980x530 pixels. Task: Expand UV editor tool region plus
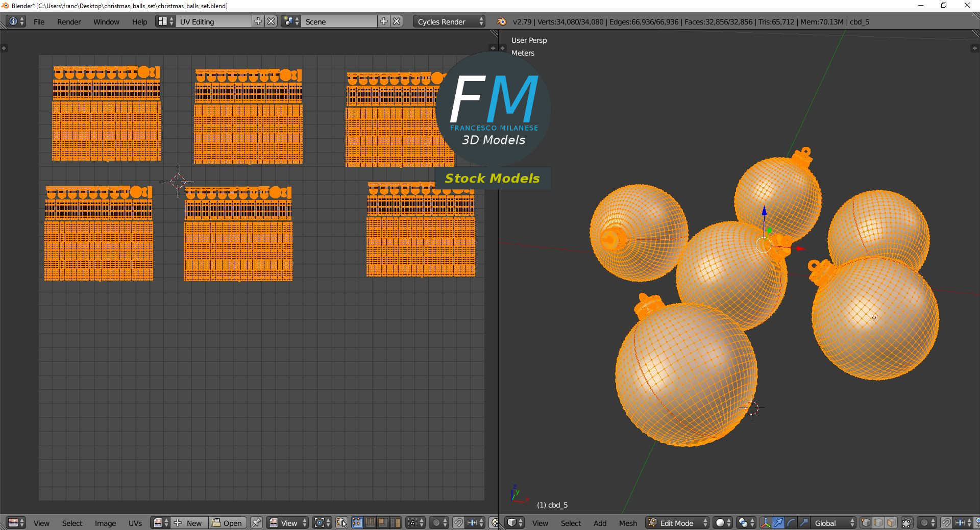point(4,48)
